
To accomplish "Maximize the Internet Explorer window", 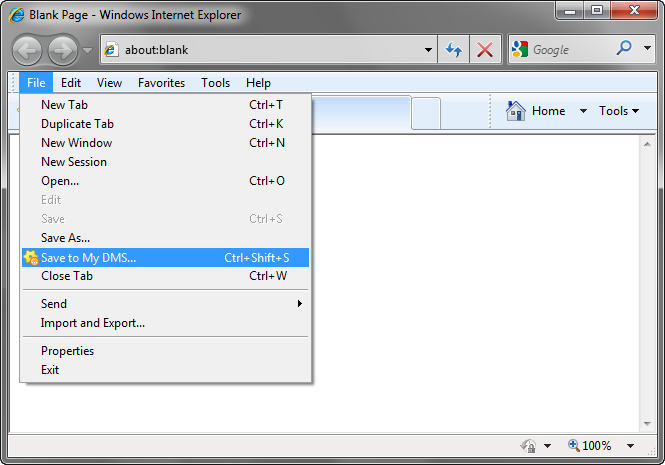I will click(x=597, y=11).
